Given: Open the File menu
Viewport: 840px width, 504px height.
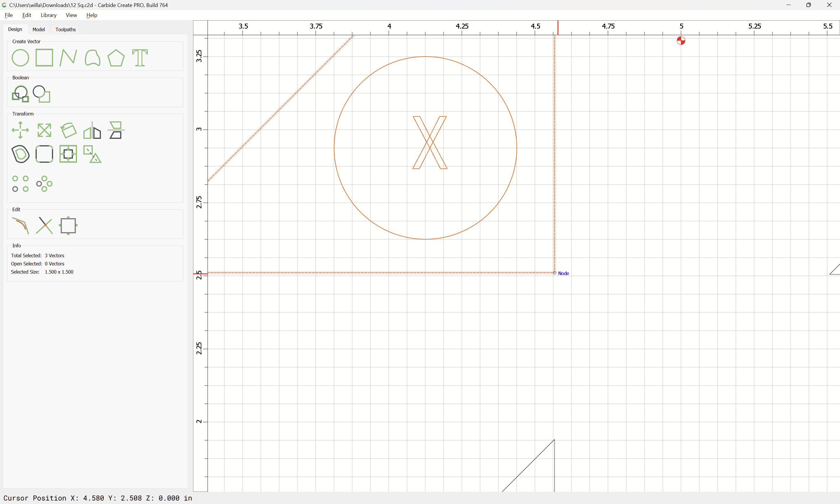Looking at the screenshot, I should click(8, 15).
